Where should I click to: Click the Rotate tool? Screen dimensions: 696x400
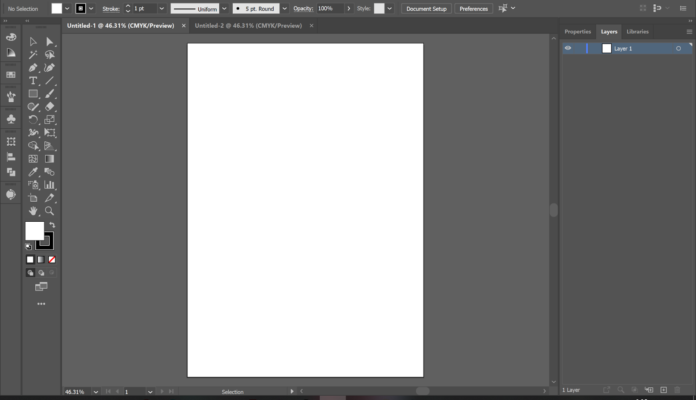point(33,120)
